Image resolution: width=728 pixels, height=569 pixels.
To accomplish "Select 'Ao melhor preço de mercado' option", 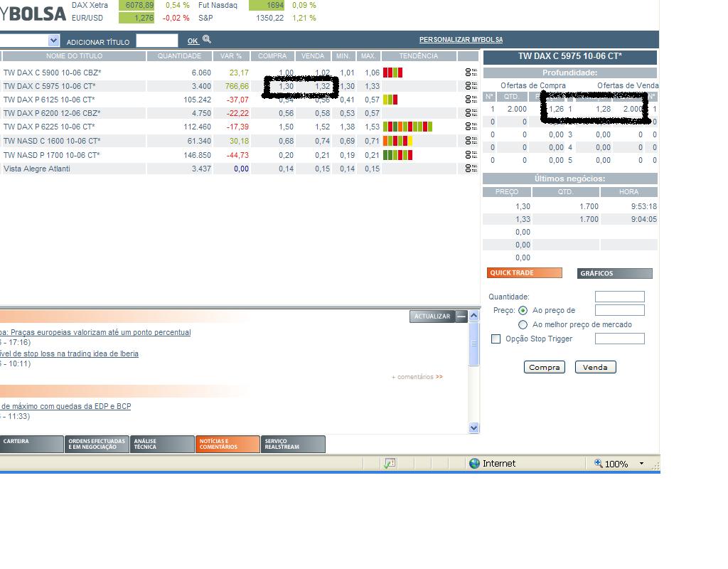I will tap(523, 324).
